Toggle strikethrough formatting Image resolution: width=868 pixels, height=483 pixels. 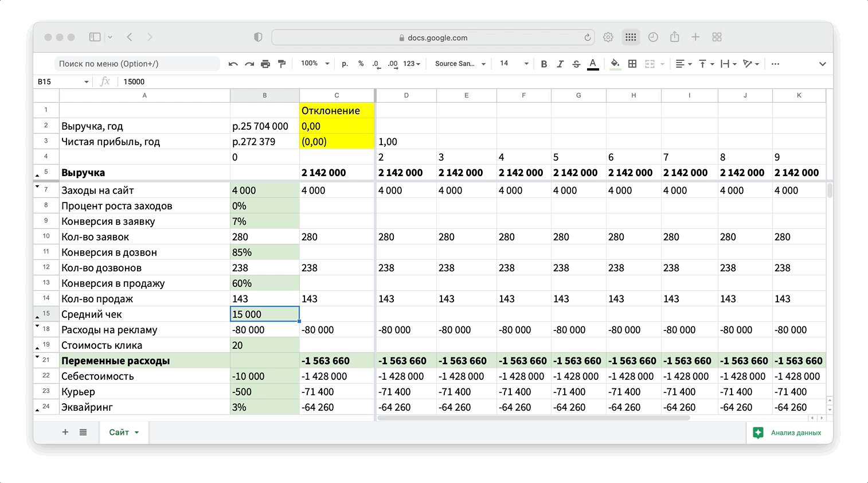pos(576,64)
